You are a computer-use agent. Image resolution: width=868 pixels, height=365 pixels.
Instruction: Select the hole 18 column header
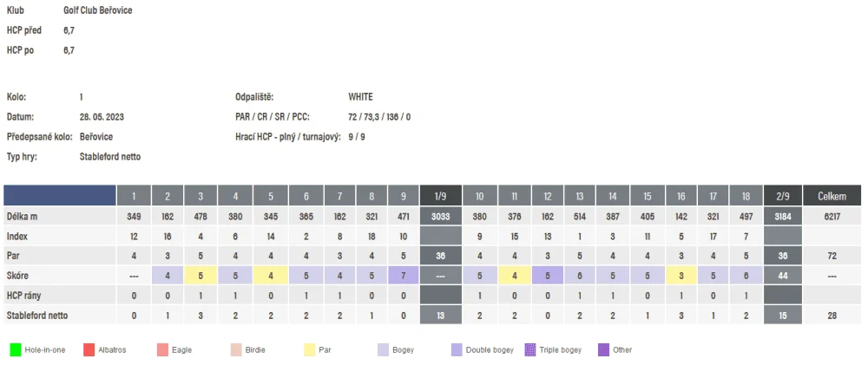[x=746, y=196]
